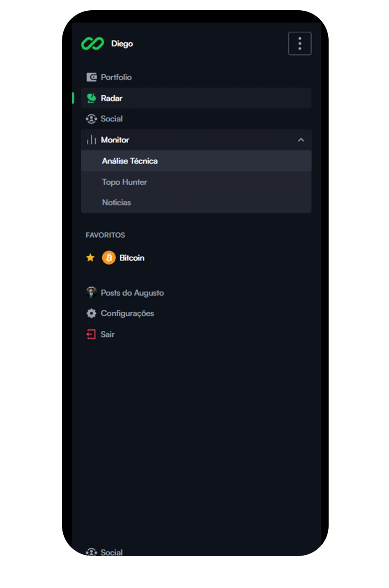
Task: Click the Portfolio wallet icon
Action: (91, 77)
